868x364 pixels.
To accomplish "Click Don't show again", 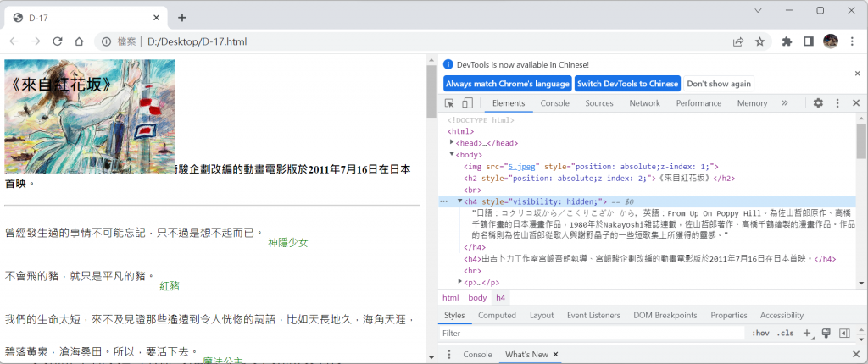I will 719,84.
